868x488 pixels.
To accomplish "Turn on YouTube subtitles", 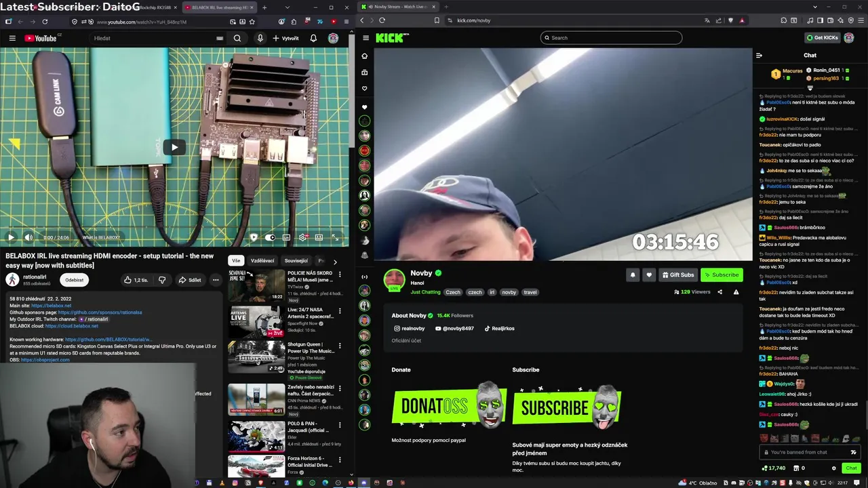I will 286,237.
